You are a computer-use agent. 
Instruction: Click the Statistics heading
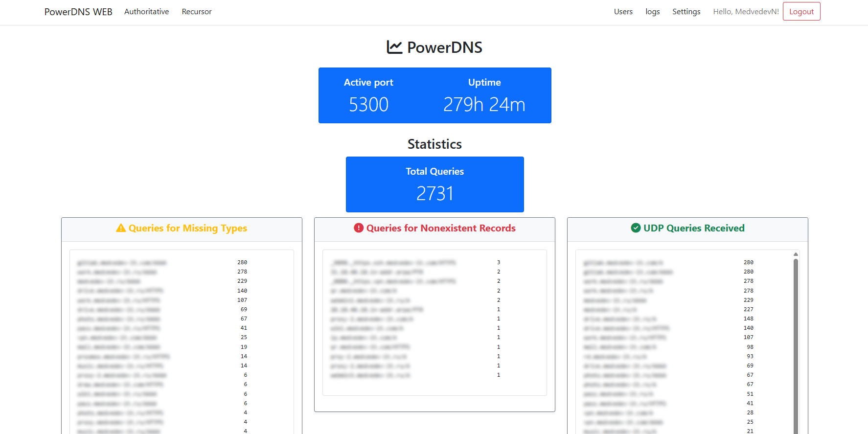(x=434, y=144)
